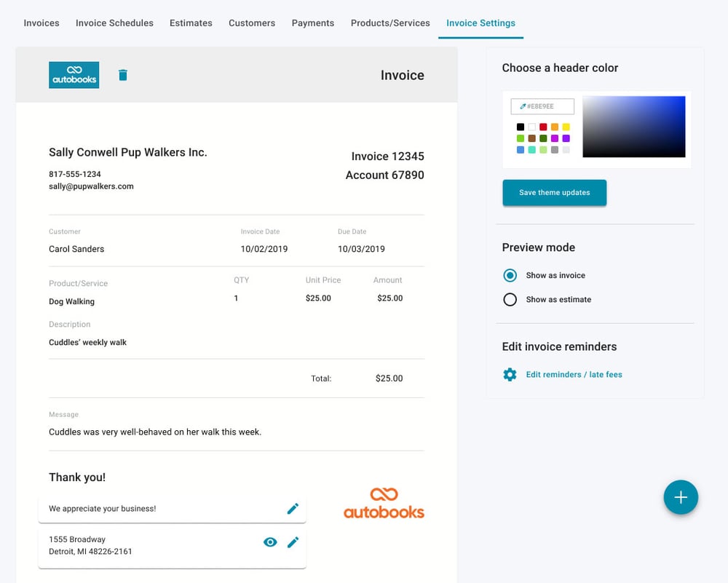Select the 'Show as invoice' preview mode

tap(510, 275)
